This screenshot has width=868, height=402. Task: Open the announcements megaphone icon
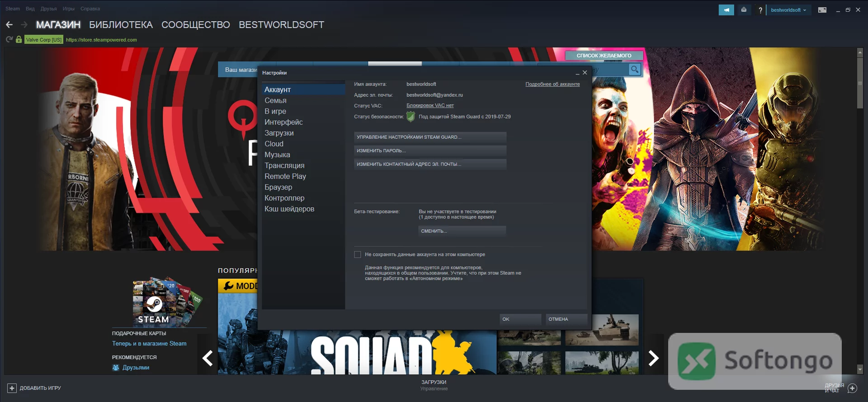726,10
